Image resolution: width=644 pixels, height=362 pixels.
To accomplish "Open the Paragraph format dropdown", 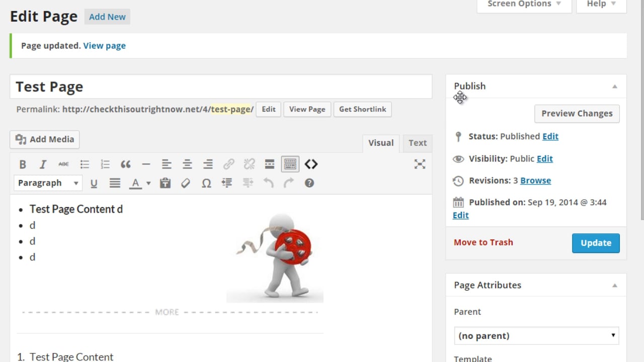I will tap(47, 183).
